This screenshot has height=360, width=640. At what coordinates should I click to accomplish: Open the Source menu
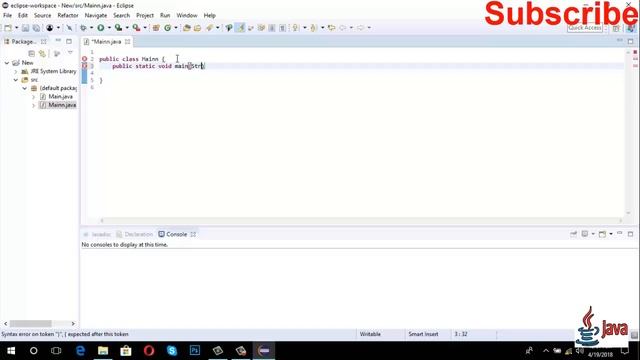point(42,16)
